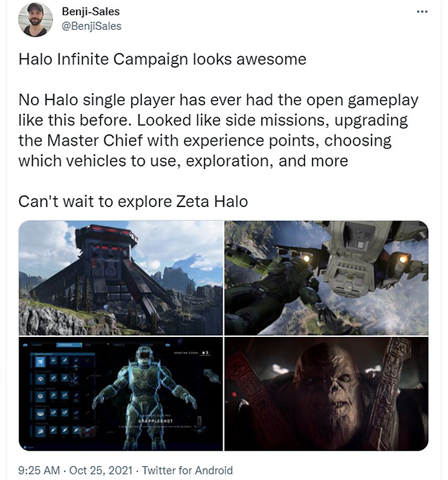The width and height of the screenshot is (448, 480).
Task: View the red Banished tower image
Action: [x=121, y=277]
